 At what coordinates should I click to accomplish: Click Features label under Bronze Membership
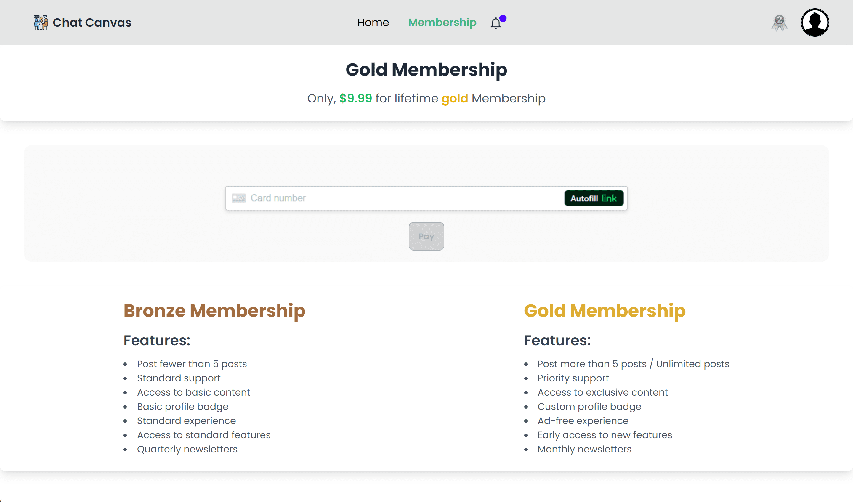coord(157,341)
